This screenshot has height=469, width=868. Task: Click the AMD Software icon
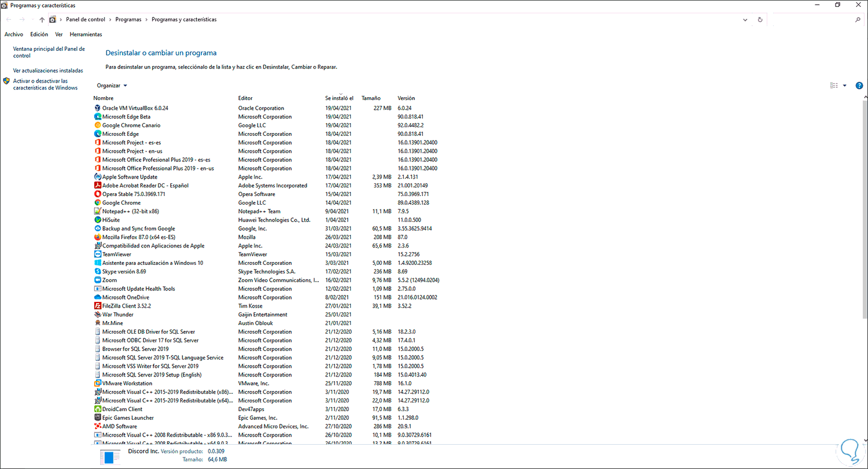pyautogui.click(x=97, y=426)
